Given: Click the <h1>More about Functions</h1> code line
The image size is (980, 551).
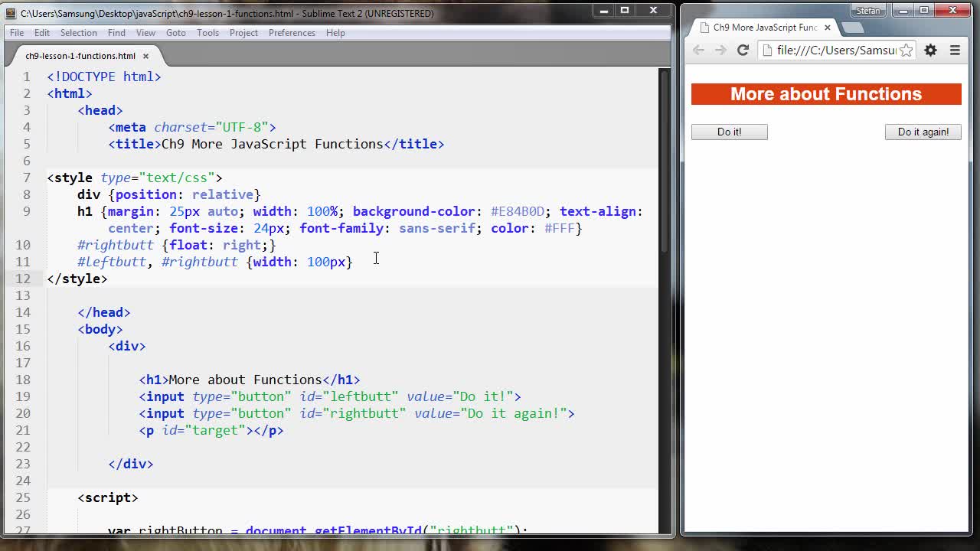Looking at the screenshot, I should [250, 380].
